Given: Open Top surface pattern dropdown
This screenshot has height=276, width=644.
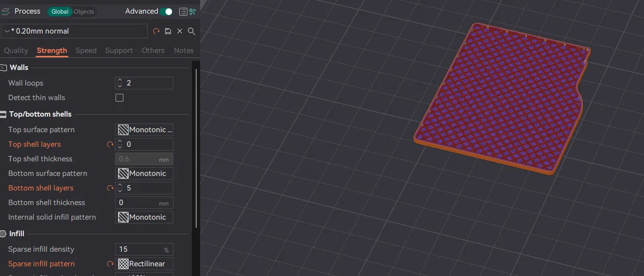Looking at the screenshot, I should pos(144,130).
